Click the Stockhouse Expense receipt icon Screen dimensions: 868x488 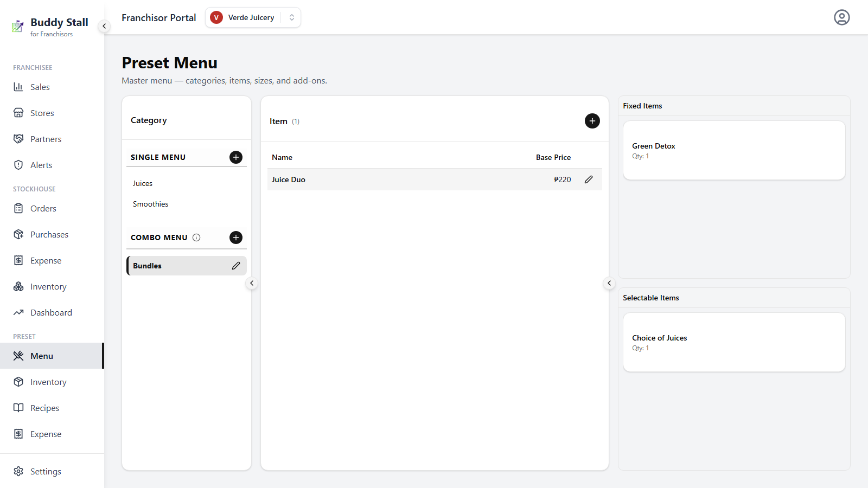(x=18, y=260)
